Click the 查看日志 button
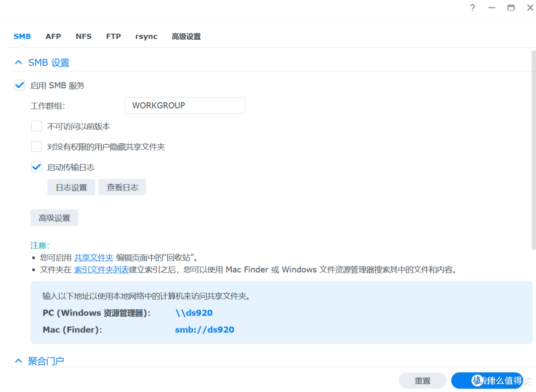 (x=122, y=187)
